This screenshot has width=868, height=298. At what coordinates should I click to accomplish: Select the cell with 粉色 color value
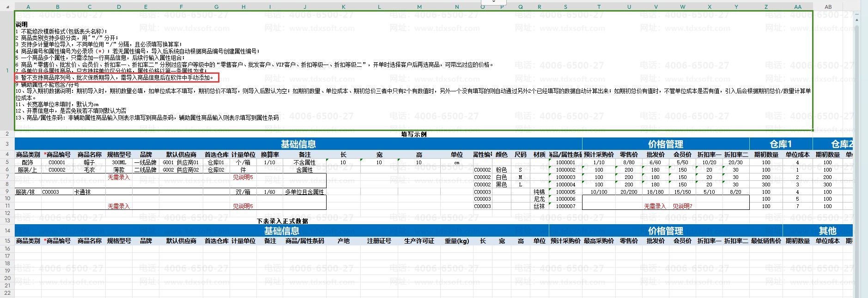click(501, 170)
